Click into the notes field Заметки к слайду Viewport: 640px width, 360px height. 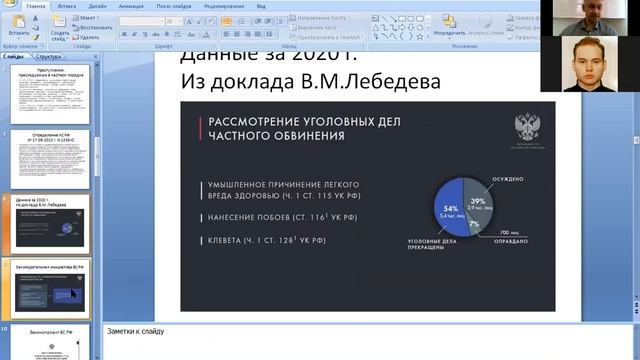[367, 342]
